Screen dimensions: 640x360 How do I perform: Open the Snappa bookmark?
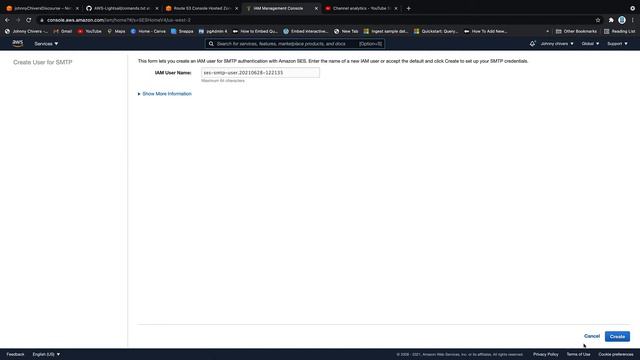(x=182, y=31)
